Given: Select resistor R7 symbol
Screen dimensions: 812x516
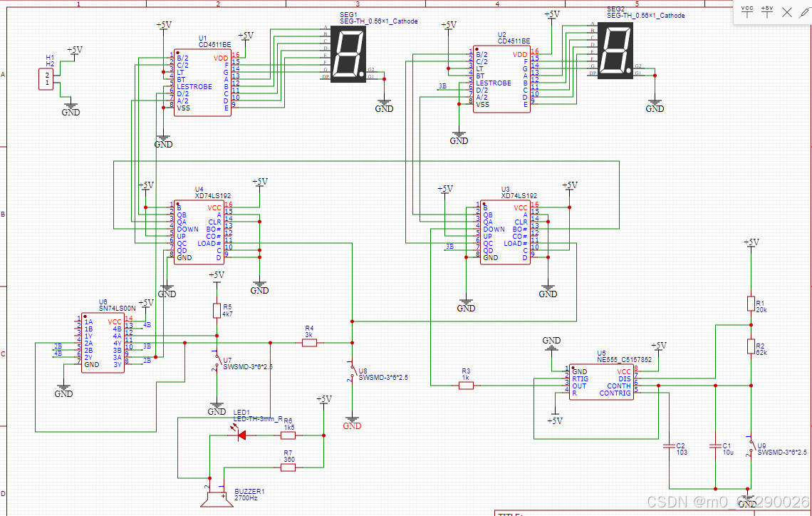Looking at the screenshot, I should (288, 468).
